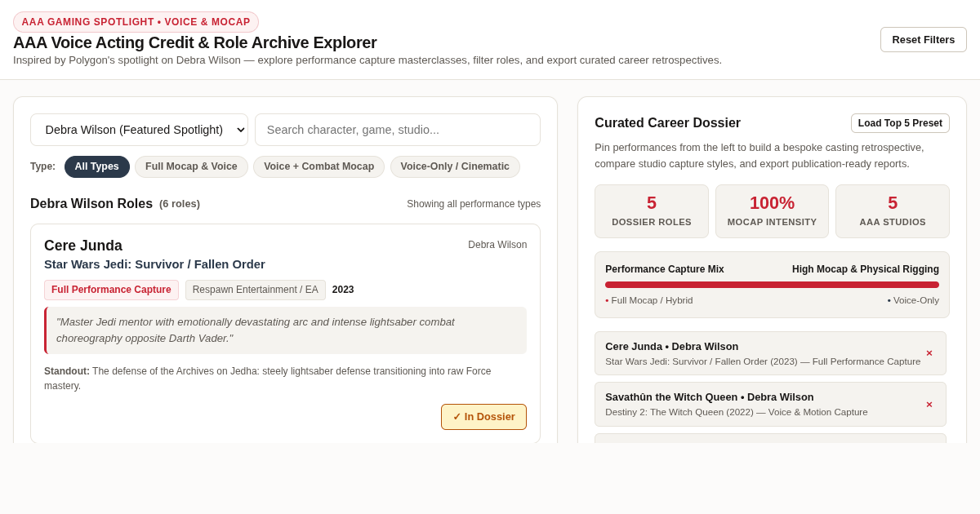Screen dimensions: 980x514
Task: Click the Dossier Roles stat card
Action: click(x=652, y=211)
